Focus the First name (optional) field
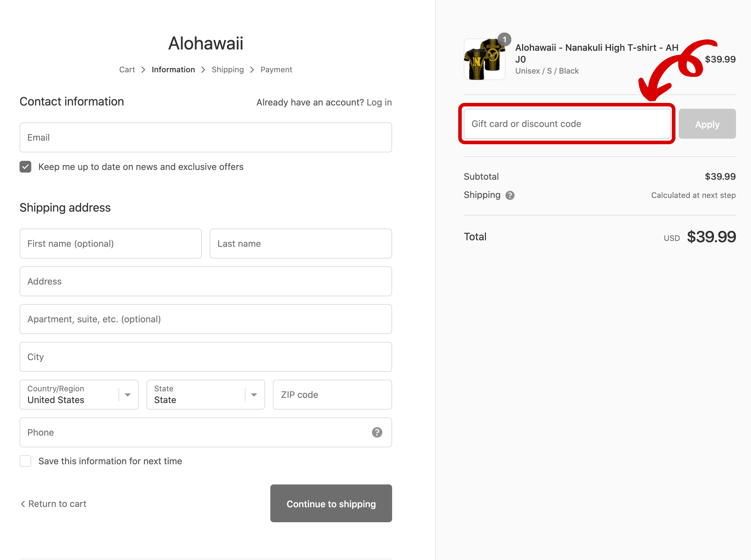Viewport: 751px width, 560px height. coord(110,244)
